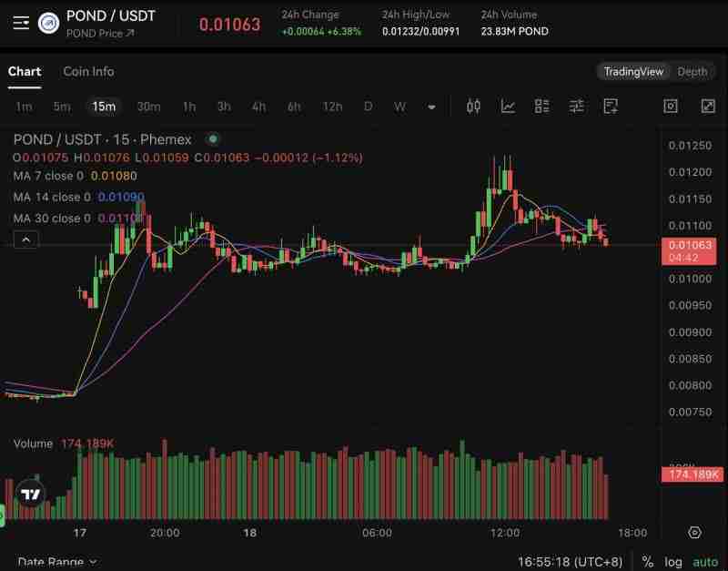
Task: Select the Depth tab
Action: tap(694, 70)
